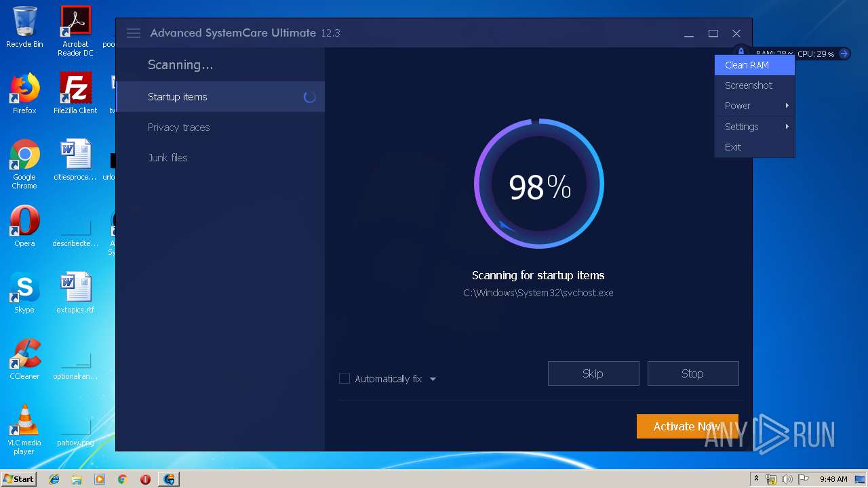Screen dimensions: 868x488
Task: Launch Acrobat Reader DC from desktop
Action: 75,31
